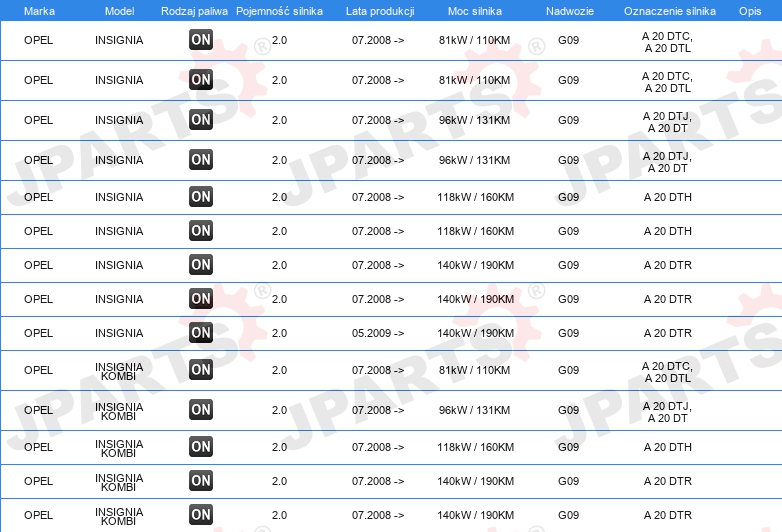This screenshot has height=532, width=782.
Task: Click '2.0' engine capacity in the 05.2009 row
Action: point(279,333)
